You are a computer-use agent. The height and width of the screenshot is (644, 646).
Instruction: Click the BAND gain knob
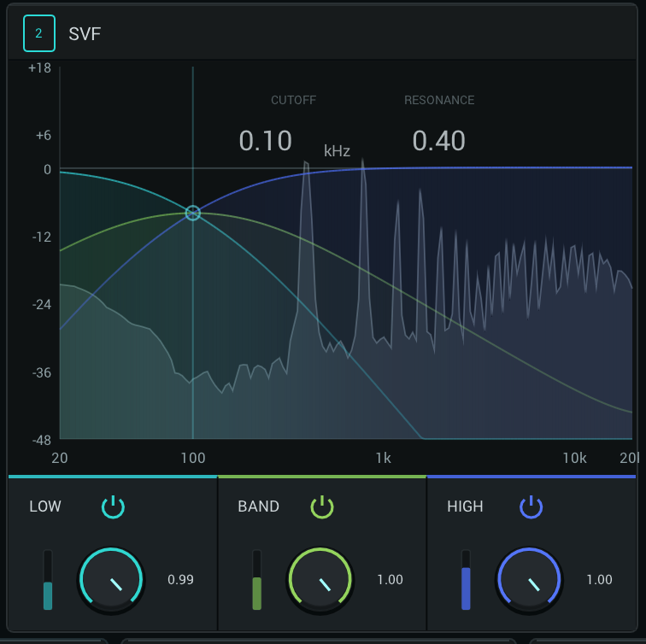click(x=320, y=580)
